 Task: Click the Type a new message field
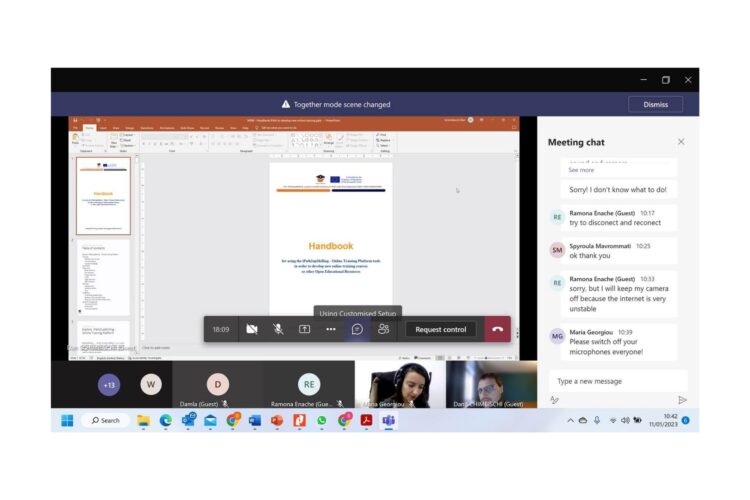click(618, 381)
